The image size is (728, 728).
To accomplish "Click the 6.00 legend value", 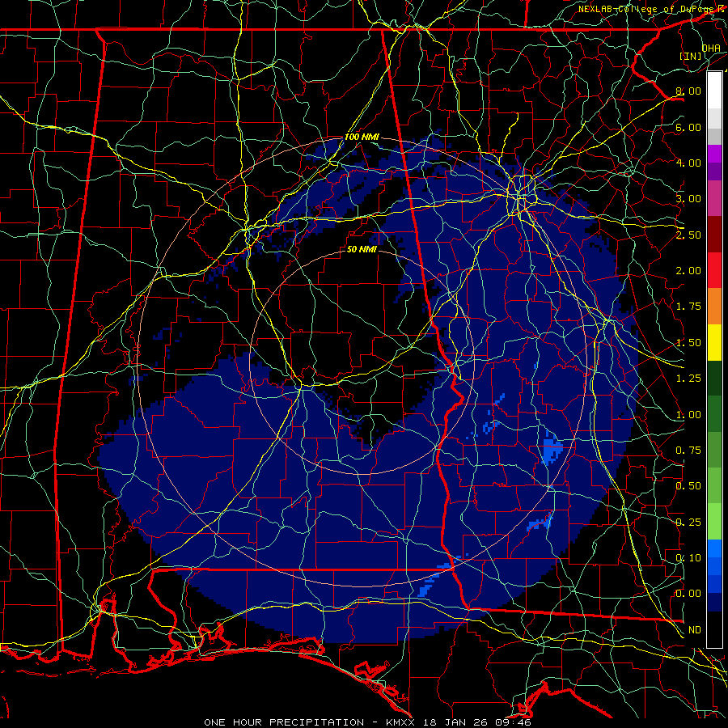I will coord(688,127).
